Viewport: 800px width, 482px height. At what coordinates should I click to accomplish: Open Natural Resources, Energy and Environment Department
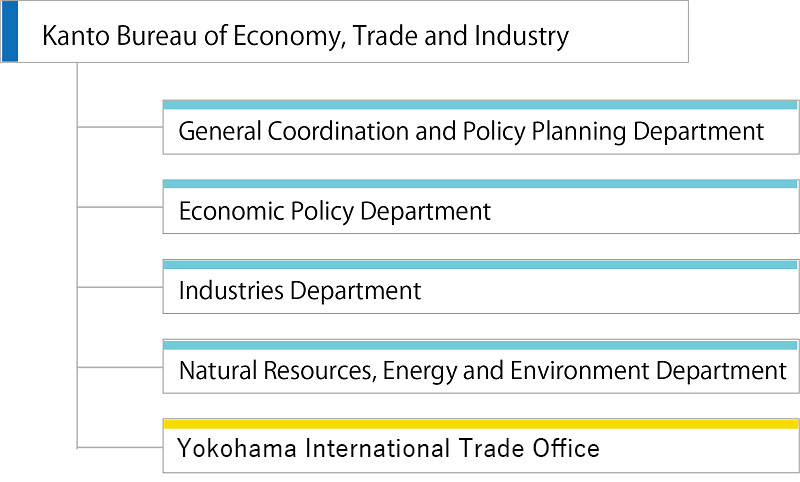coord(481,367)
